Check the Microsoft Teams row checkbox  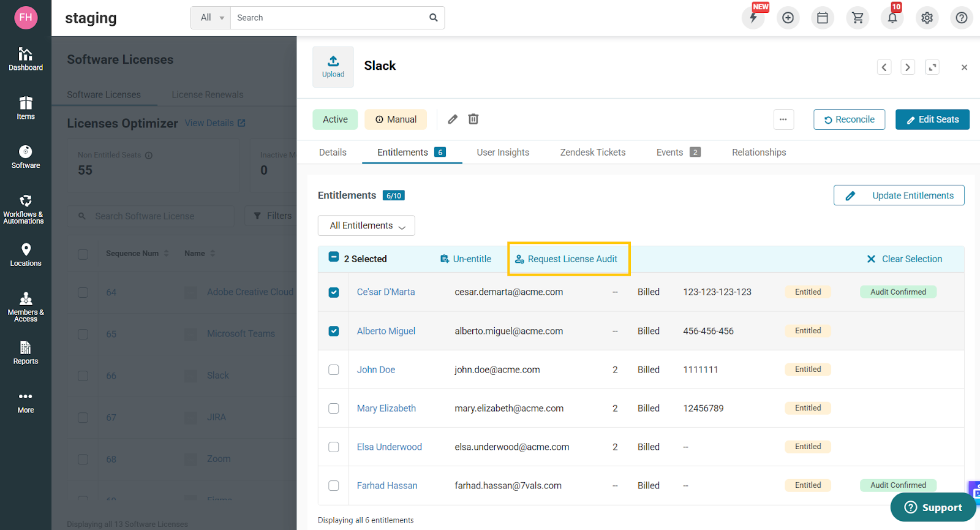pyautogui.click(x=83, y=334)
